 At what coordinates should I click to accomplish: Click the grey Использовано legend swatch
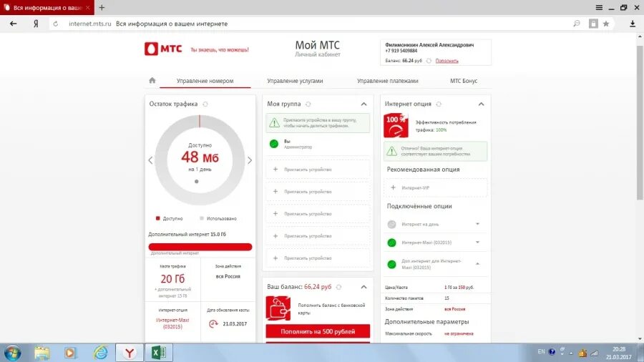202,218
